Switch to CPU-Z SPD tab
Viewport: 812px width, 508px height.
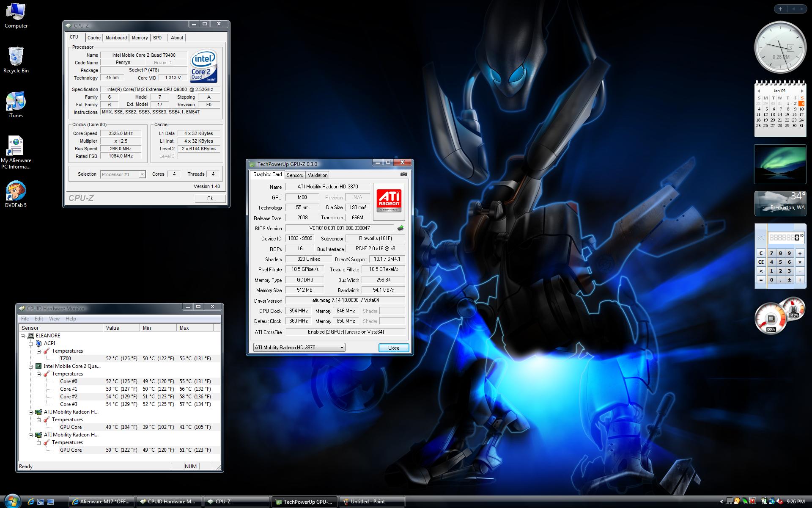coord(157,38)
